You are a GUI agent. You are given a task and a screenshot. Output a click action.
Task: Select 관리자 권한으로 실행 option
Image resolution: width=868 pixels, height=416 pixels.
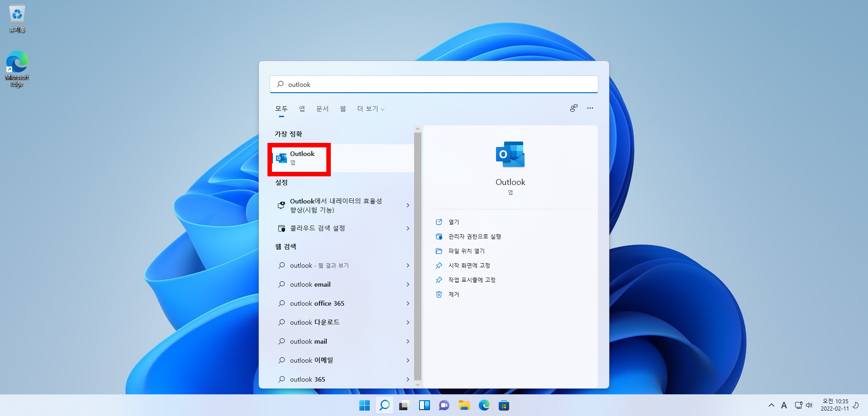coord(474,236)
